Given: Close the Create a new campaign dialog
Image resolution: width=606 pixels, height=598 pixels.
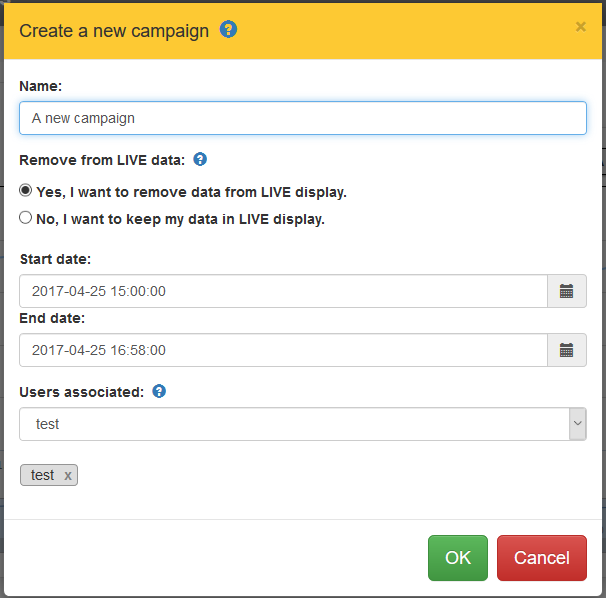Looking at the screenshot, I should [581, 27].
